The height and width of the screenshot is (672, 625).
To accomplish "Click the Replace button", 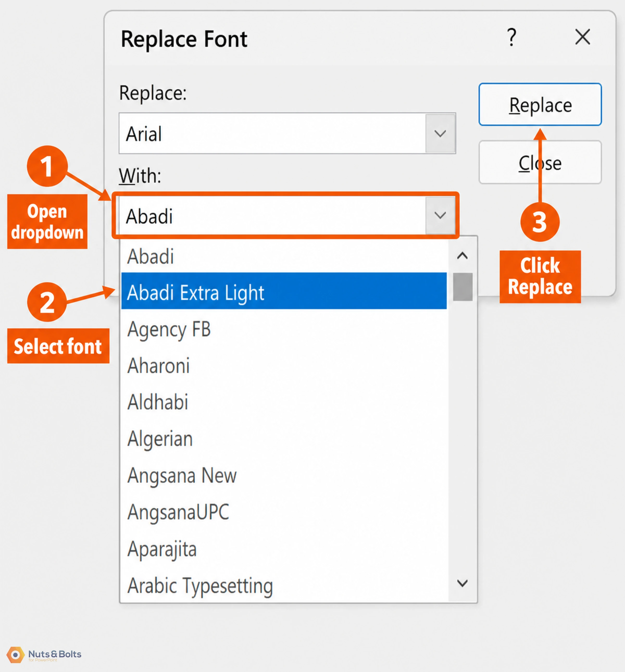I will click(540, 104).
